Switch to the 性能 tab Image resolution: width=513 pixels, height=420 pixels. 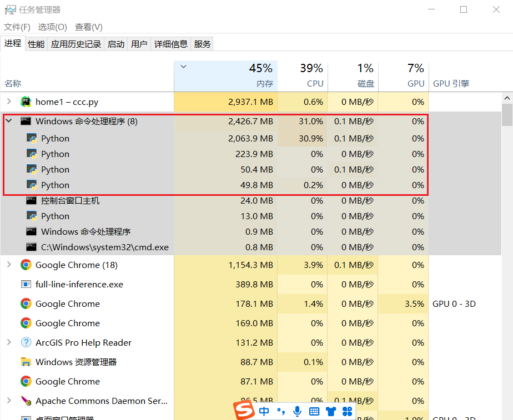pyautogui.click(x=36, y=44)
